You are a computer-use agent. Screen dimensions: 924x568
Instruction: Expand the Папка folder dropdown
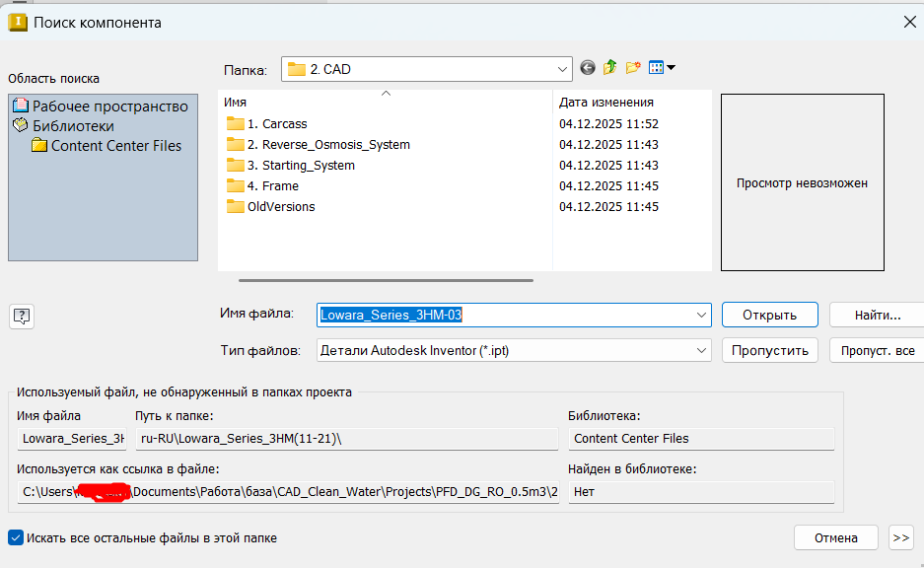[561, 70]
